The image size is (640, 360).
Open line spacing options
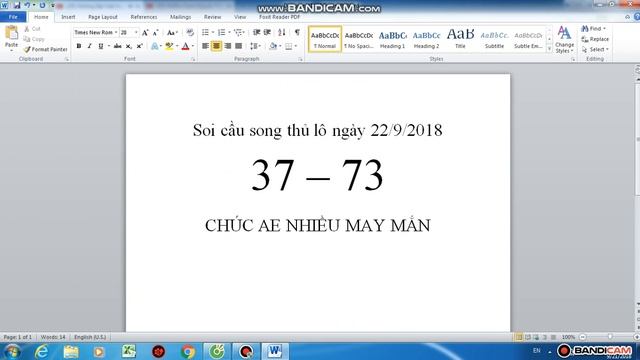point(255,46)
